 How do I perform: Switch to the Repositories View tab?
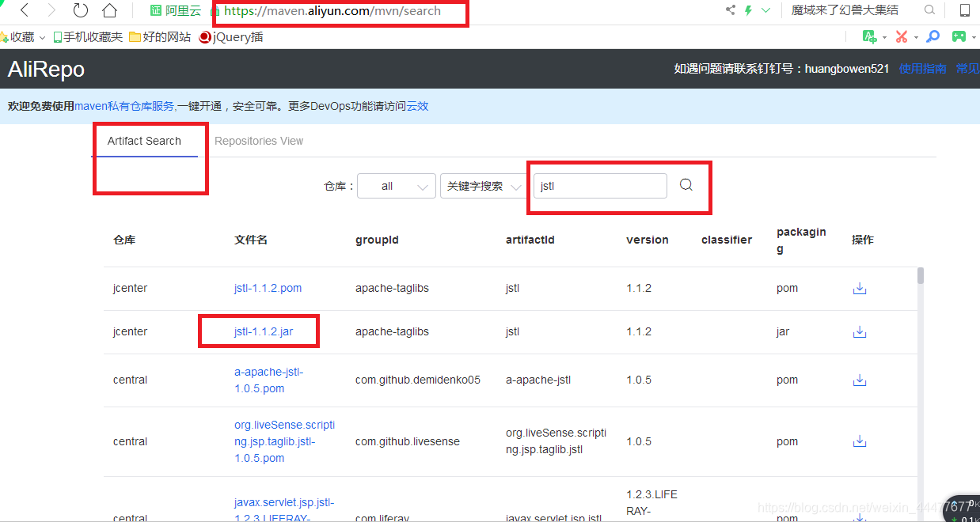(x=259, y=141)
